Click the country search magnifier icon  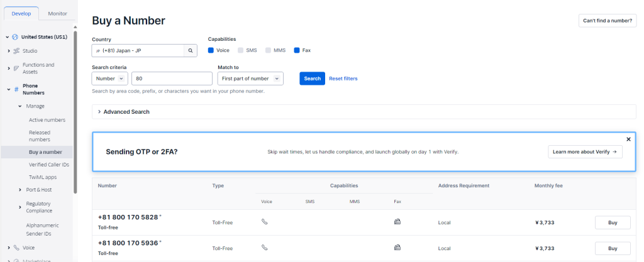[x=191, y=50]
